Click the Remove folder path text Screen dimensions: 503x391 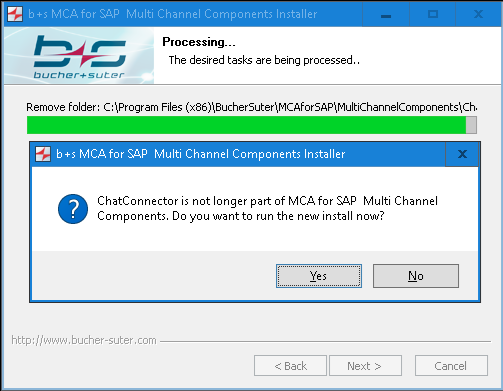(x=252, y=107)
